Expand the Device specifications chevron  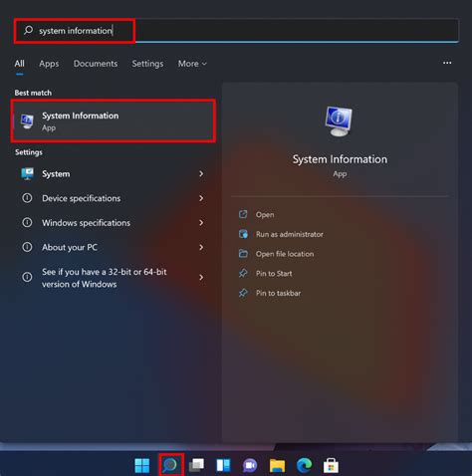coord(201,198)
